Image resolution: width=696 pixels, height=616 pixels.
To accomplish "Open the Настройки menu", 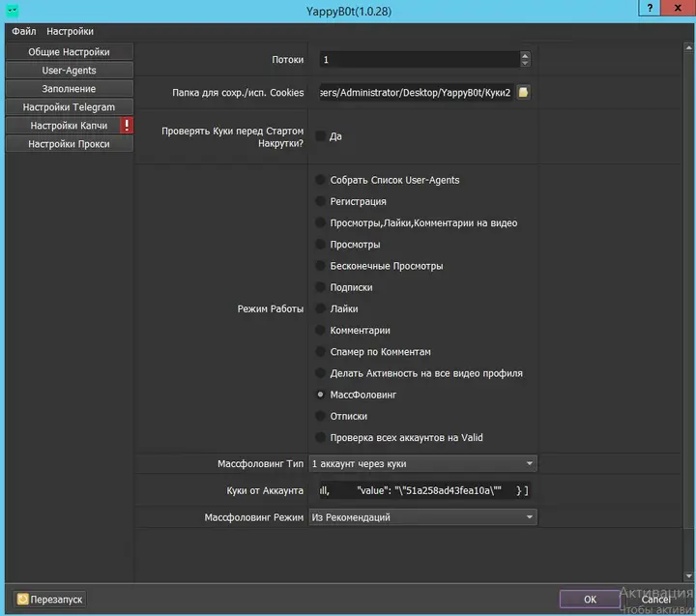I will click(x=70, y=31).
